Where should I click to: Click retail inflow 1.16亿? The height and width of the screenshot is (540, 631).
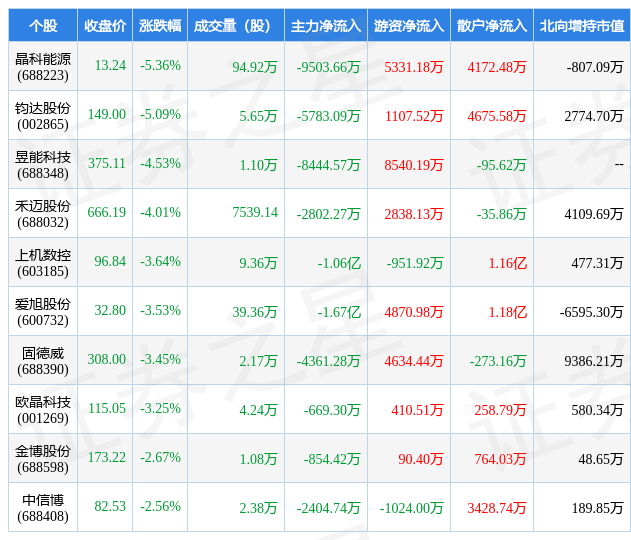507,263
